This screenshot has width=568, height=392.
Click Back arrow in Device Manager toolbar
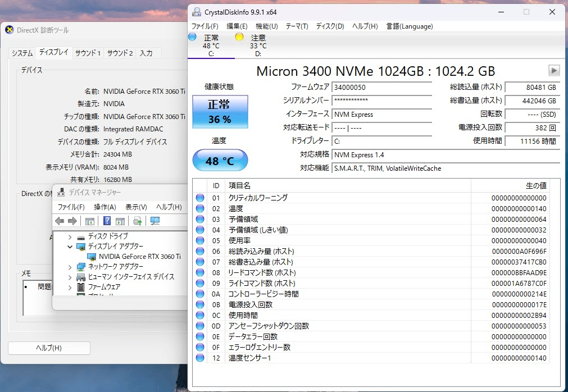tap(60, 221)
